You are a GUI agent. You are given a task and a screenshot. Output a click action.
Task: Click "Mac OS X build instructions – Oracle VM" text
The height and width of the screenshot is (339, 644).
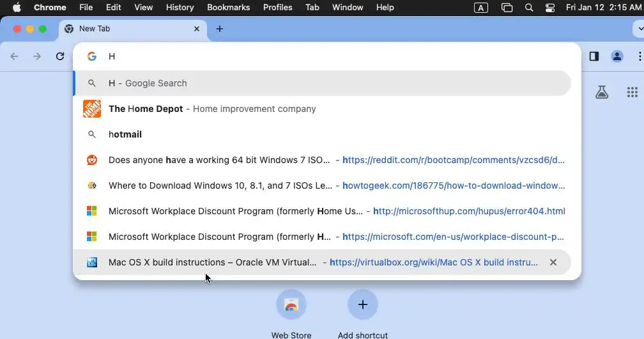coord(212,262)
